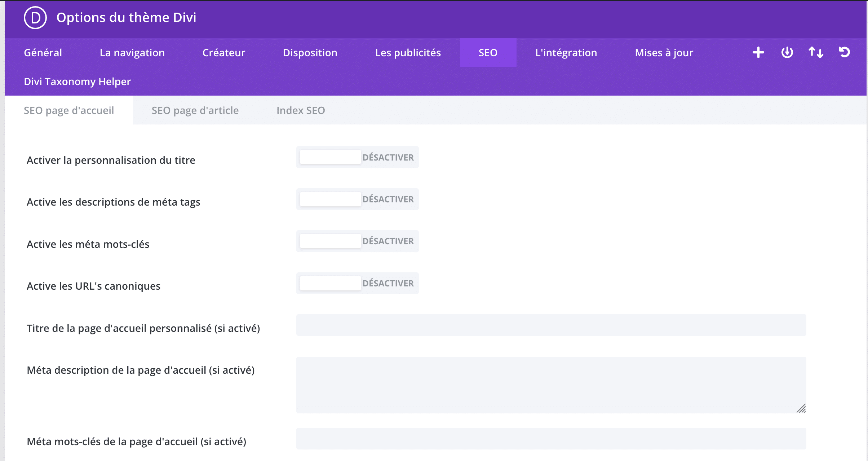The height and width of the screenshot is (461, 868).
Task: Select SEO page d'accueil subtab
Action: click(69, 110)
